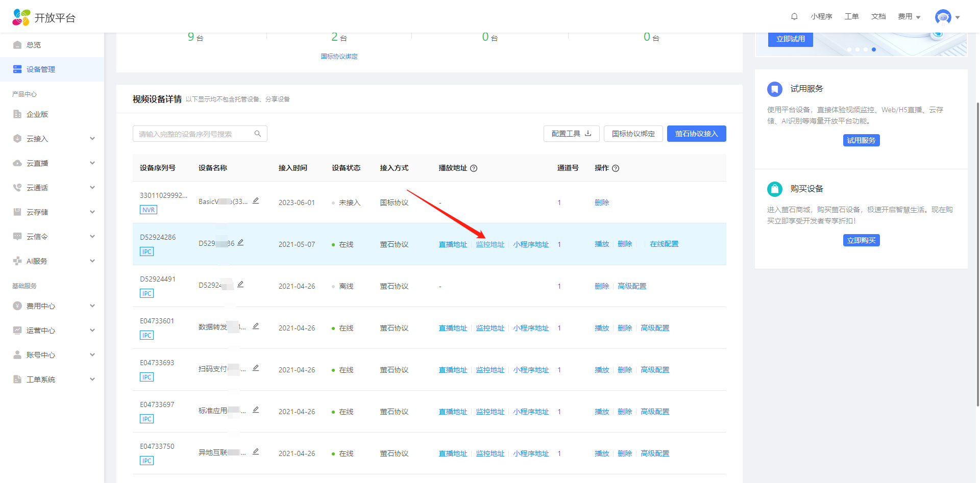Open 监控地址 for device D52924286
This screenshot has width=980, height=483.
point(490,244)
